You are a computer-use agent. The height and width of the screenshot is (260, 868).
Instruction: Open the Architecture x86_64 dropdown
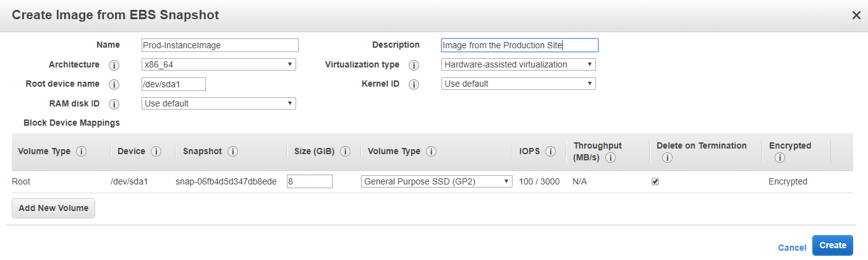point(218,64)
